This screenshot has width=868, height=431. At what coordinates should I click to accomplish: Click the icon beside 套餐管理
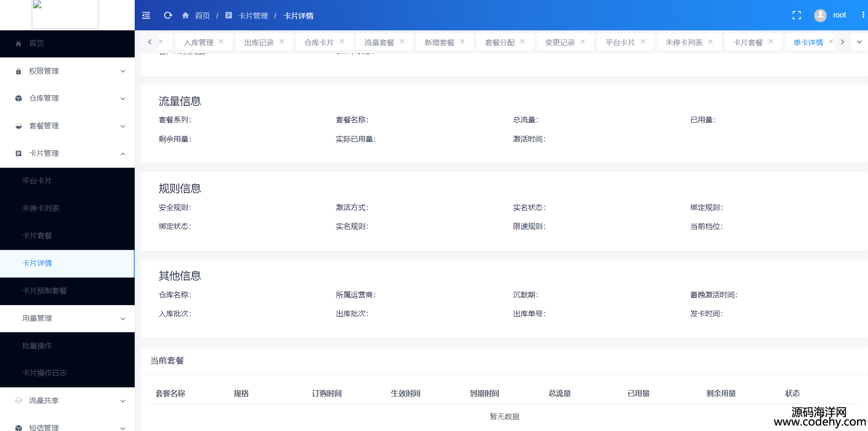[18, 126]
